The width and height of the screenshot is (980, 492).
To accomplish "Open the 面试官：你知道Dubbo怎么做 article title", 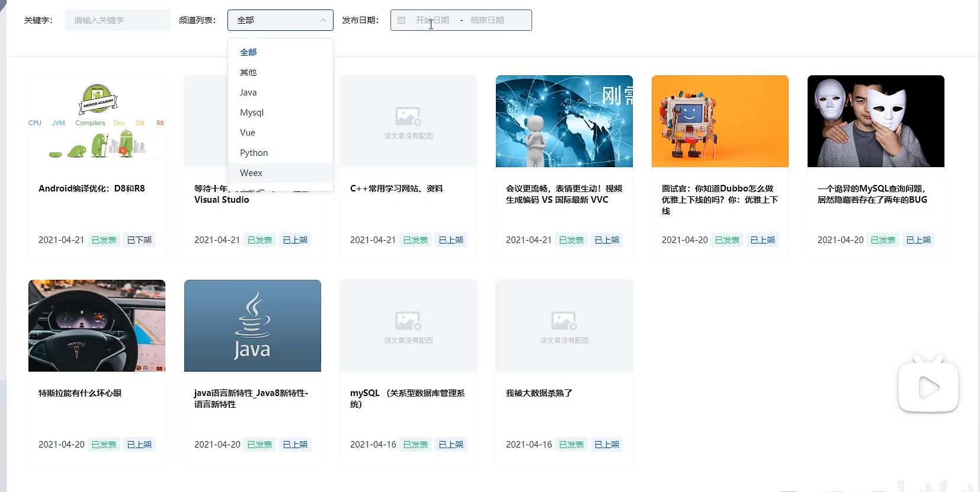I will pos(720,200).
